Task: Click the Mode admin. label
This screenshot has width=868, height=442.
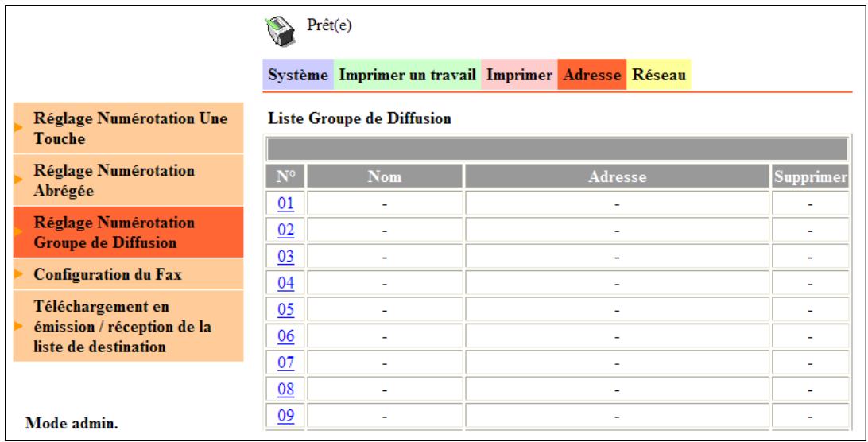Action: 72,423
